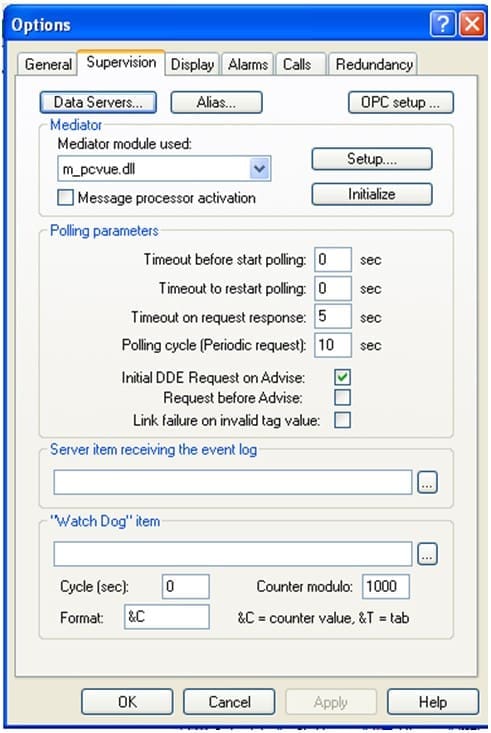Switch to the General tab
The image size is (491, 733).
click(x=48, y=64)
